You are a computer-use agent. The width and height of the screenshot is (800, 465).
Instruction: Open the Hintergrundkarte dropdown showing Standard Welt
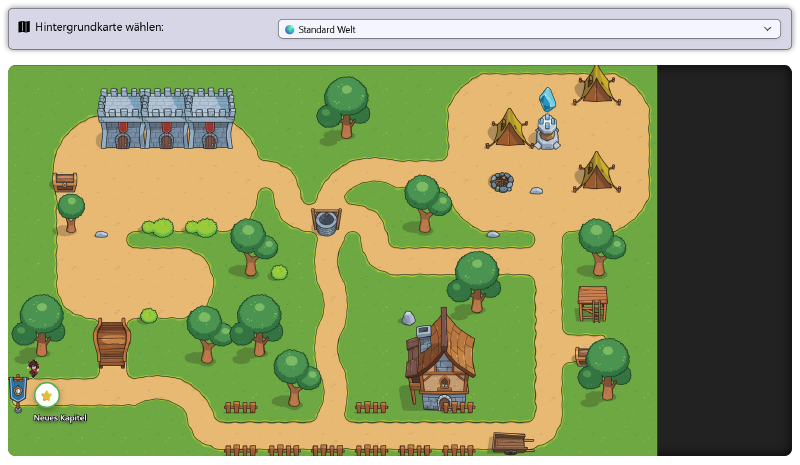point(529,29)
